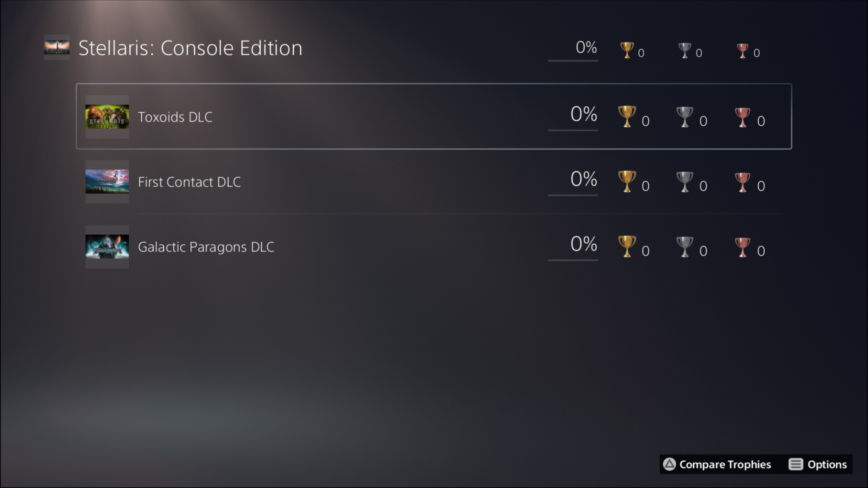Click the silver trophy icon in Stellaris header
The height and width of the screenshot is (488, 868).
(x=685, y=51)
